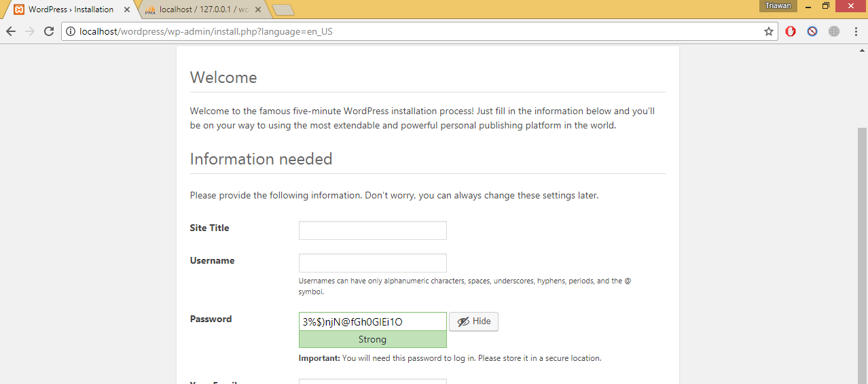Focus the Username text field
Image resolution: width=868 pixels, height=384 pixels.
[x=372, y=263]
